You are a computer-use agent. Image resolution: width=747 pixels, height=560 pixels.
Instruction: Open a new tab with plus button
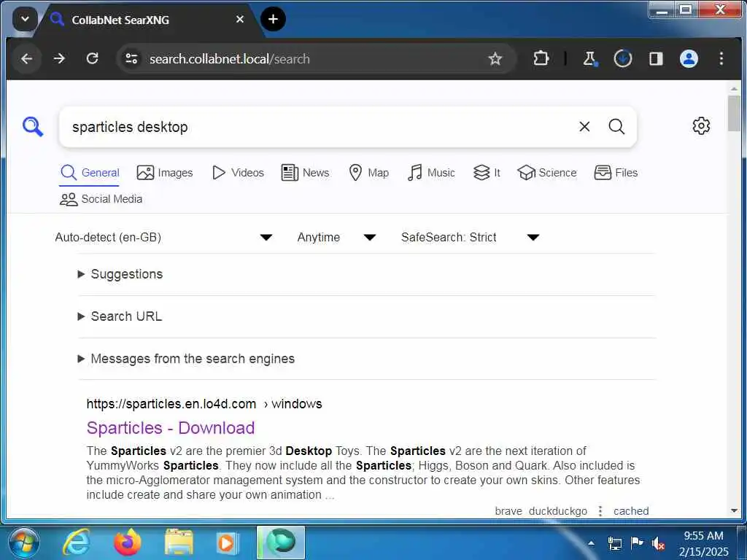pos(273,19)
